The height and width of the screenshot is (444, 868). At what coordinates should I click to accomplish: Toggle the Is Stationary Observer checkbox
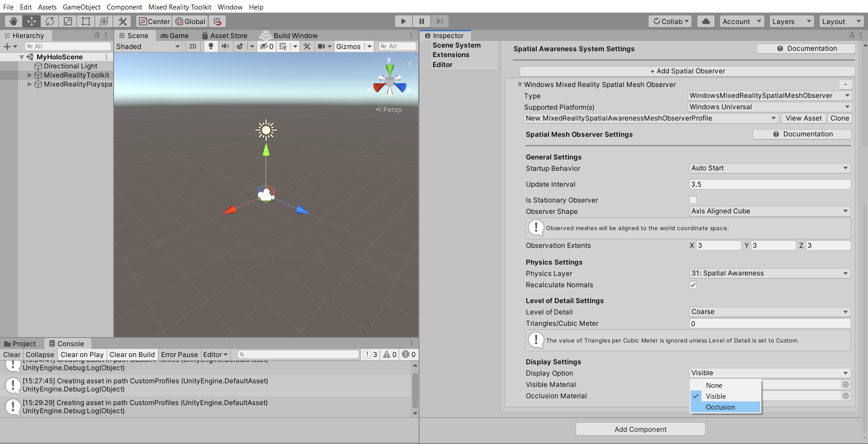click(x=693, y=199)
